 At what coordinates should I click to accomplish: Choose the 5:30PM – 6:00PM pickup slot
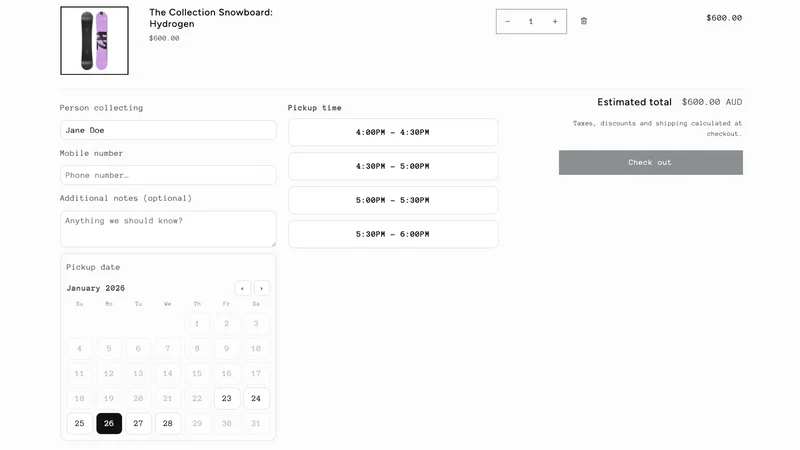[x=393, y=234]
